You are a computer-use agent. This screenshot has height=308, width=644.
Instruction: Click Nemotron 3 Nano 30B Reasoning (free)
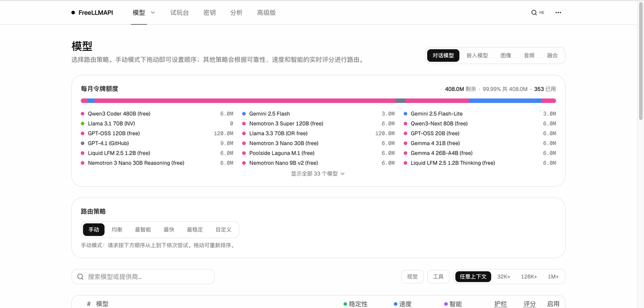[x=157, y=163]
